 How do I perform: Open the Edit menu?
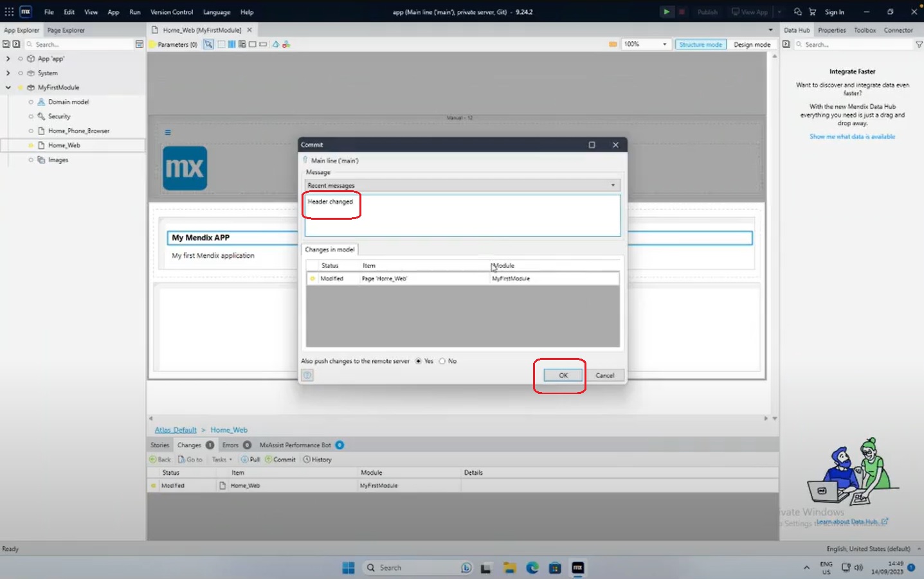[69, 12]
